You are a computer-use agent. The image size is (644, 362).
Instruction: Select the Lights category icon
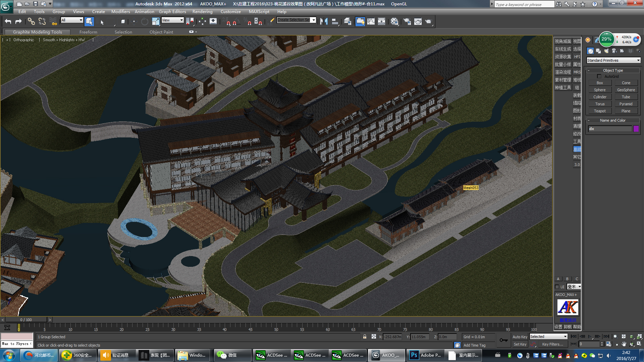(606, 51)
